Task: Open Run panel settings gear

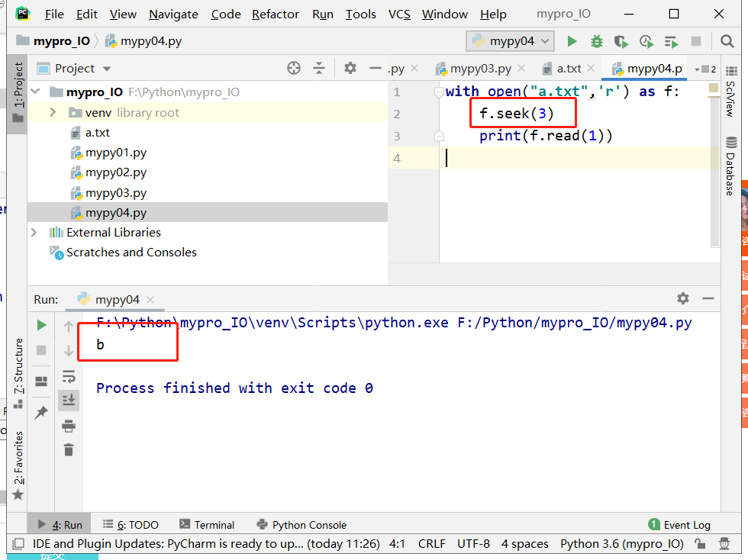Action: coord(683,298)
